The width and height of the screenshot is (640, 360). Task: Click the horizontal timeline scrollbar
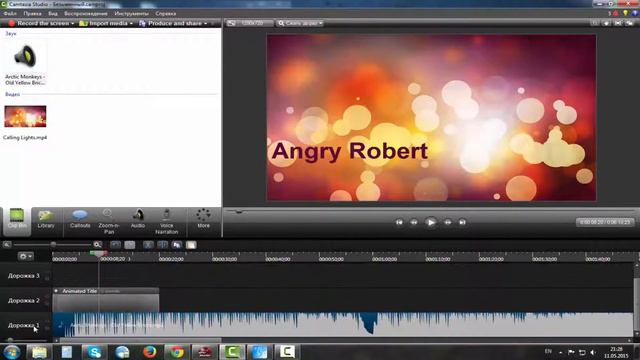pyautogui.click(x=140, y=340)
